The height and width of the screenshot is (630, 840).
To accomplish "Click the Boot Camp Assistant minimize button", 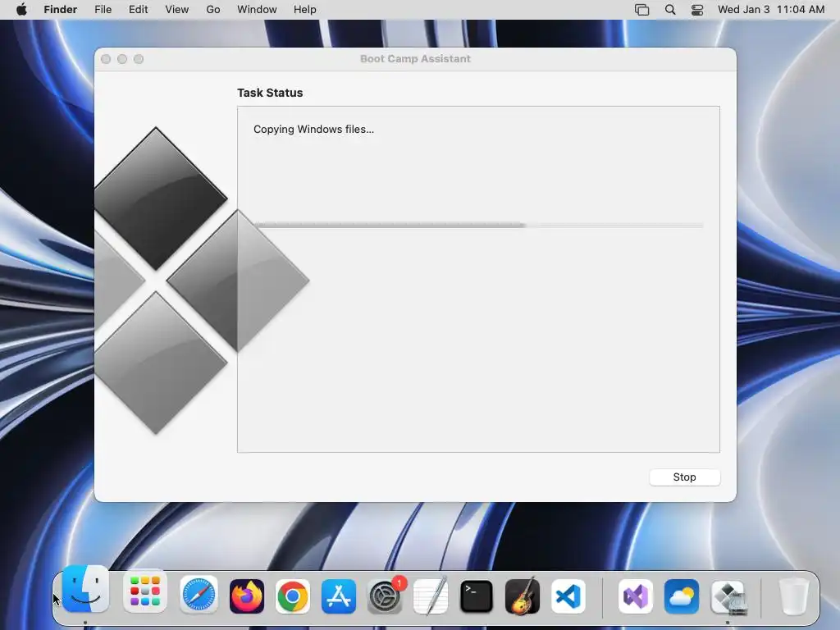I will point(122,59).
